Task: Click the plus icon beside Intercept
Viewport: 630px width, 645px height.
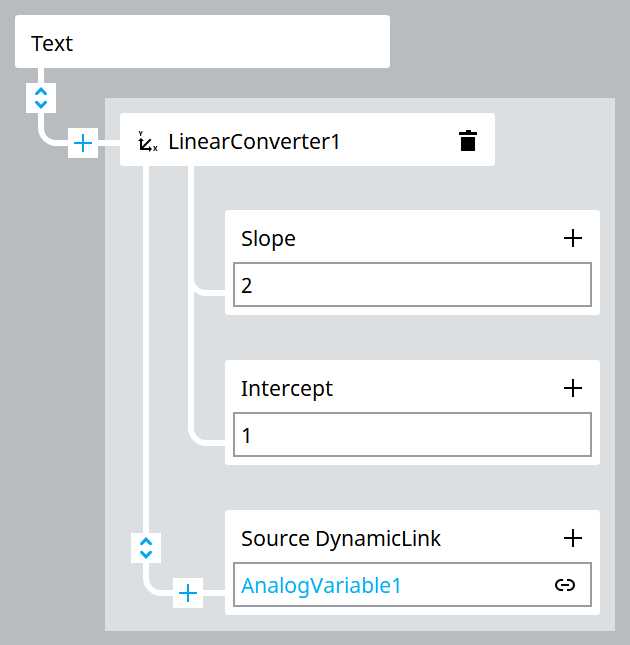Action: [x=572, y=388]
